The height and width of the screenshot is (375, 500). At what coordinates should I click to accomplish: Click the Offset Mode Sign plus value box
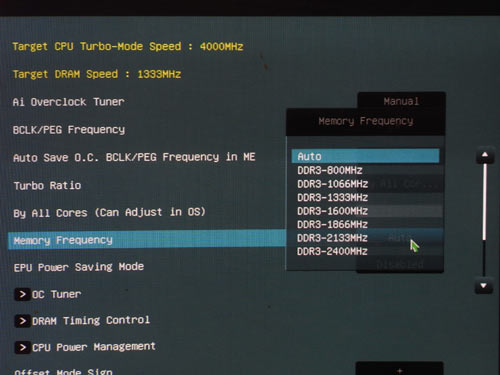click(399, 368)
